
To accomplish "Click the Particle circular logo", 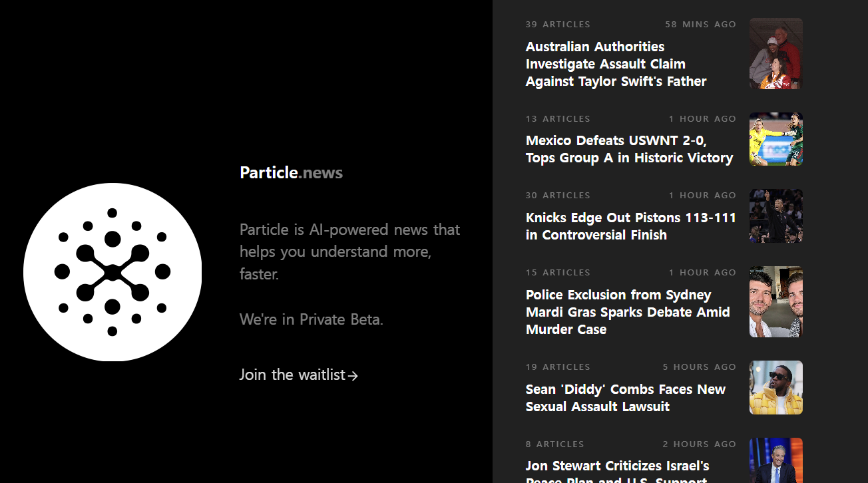I will pyautogui.click(x=112, y=272).
